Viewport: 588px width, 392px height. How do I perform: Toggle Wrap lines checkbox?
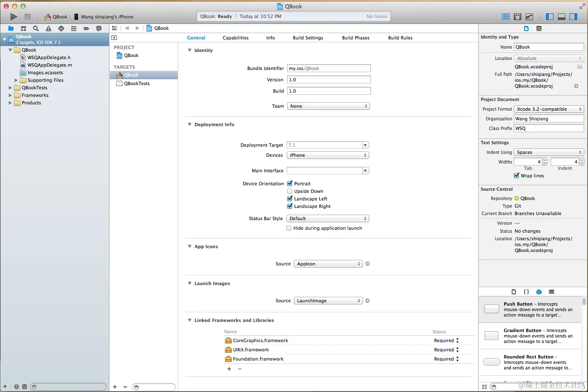(517, 176)
